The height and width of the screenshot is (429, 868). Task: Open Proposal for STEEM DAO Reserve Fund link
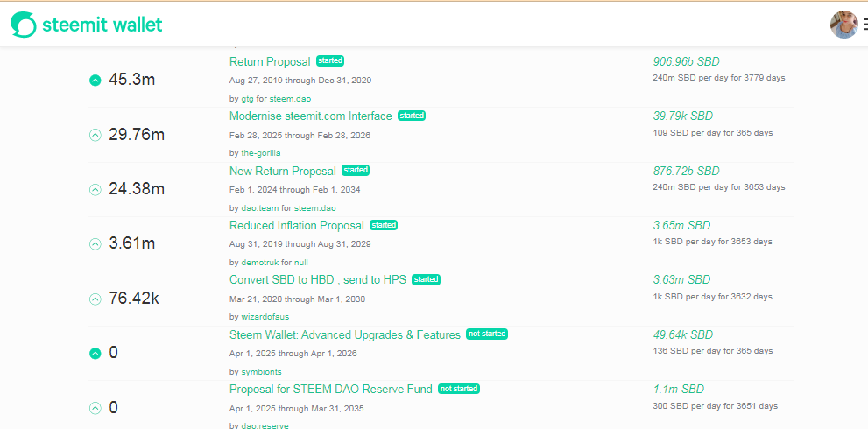[331, 389]
